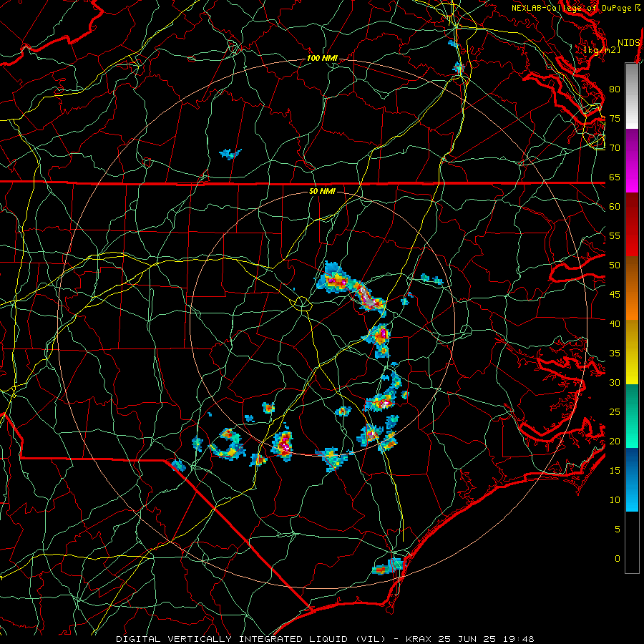Pick the brown segment of the color scale

[x=632, y=273]
